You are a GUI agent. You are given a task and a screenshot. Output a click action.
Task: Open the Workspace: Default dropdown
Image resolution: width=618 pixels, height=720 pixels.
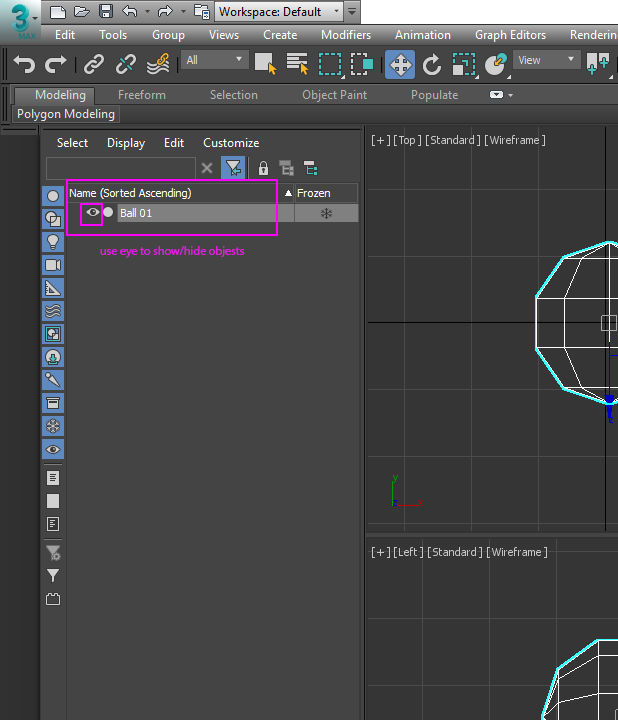pos(279,12)
